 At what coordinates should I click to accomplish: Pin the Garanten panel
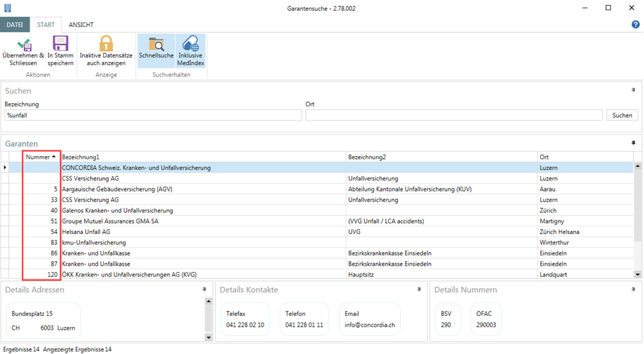point(633,143)
